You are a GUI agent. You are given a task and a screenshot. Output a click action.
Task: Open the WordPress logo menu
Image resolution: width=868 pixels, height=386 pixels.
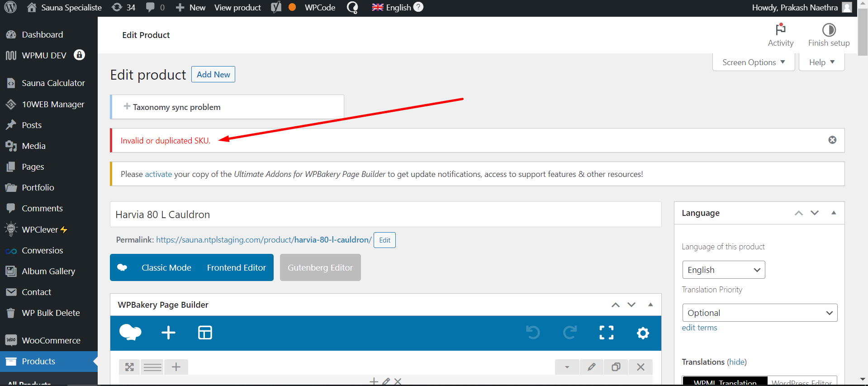(x=10, y=7)
